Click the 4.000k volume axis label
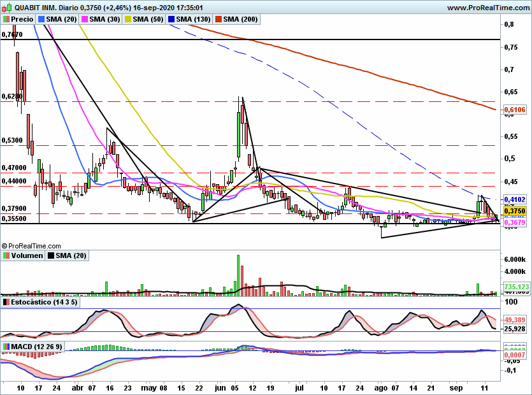Screen dimensions: 532x395 [x=515, y=271]
